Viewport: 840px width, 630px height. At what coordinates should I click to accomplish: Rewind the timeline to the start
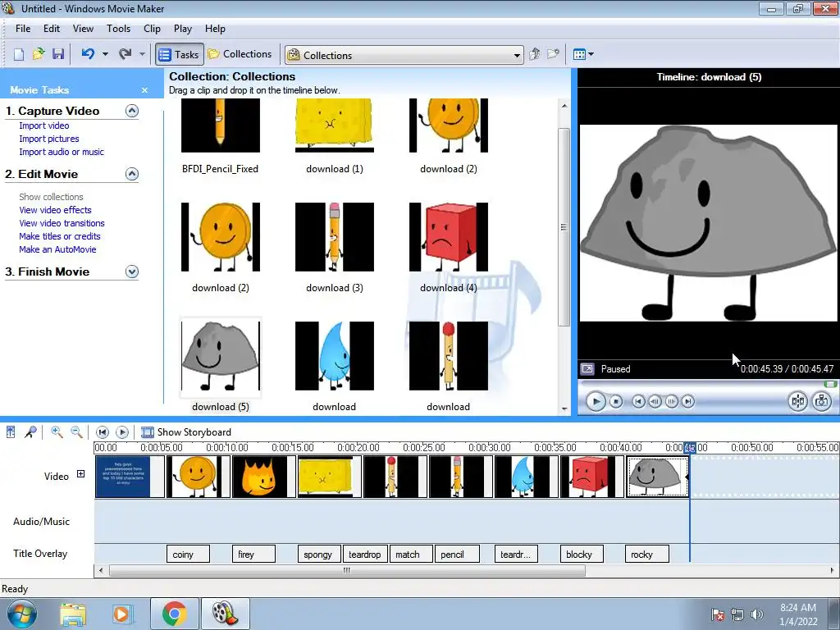pos(103,432)
